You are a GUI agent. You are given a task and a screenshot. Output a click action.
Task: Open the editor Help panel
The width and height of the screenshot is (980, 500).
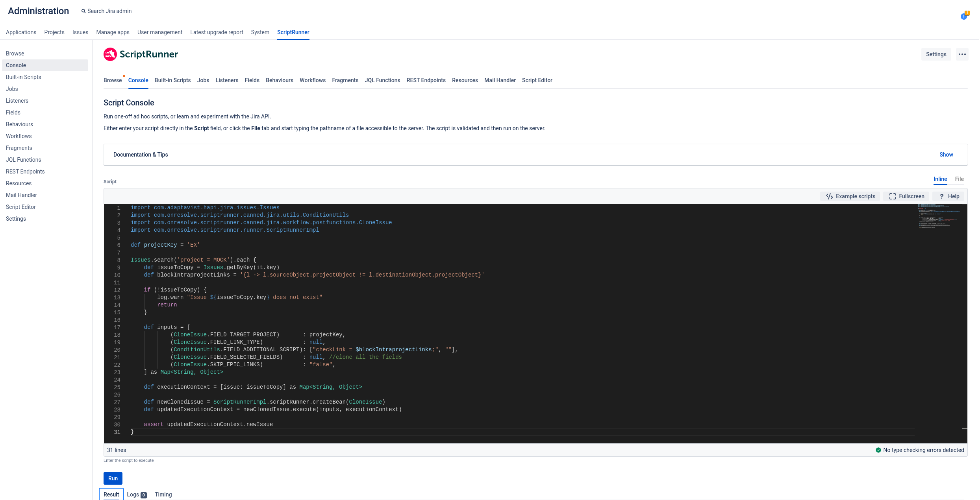click(948, 196)
